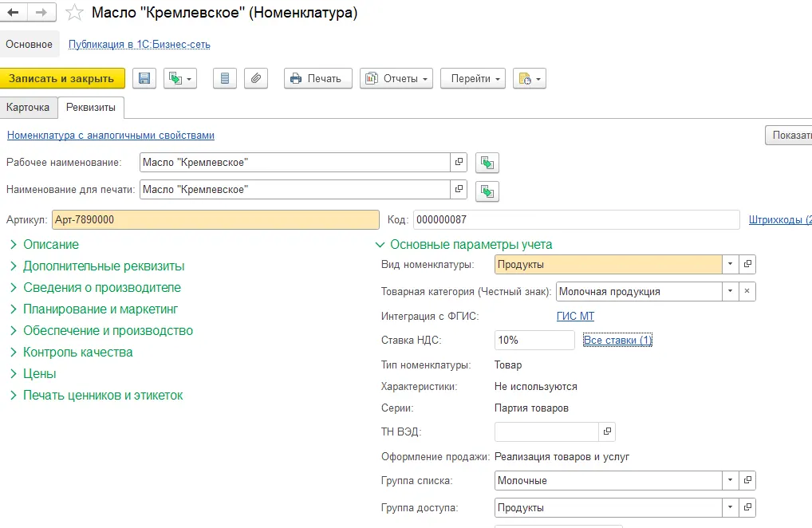Open the Штрихкоды link
812x528 pixels.
click(x=780, y=219)
